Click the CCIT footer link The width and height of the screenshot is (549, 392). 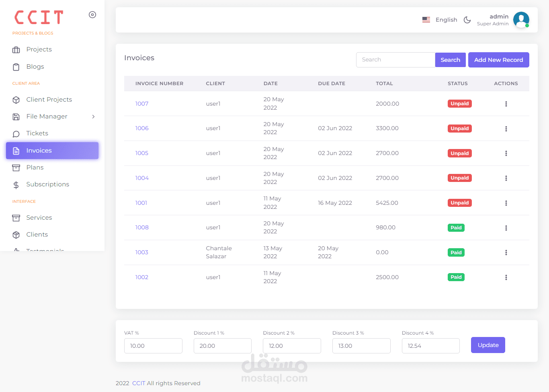tap(139, 383)
